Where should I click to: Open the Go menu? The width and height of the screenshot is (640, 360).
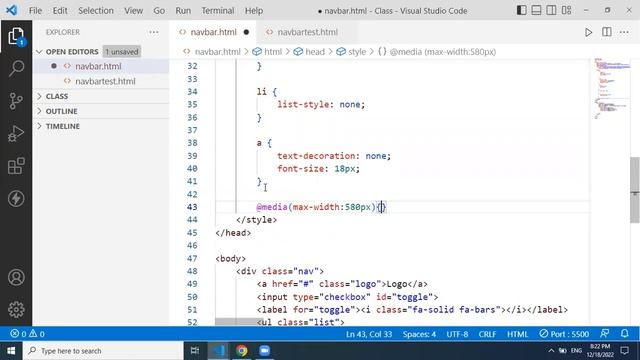pyautogui.click(x=159, y=11)
